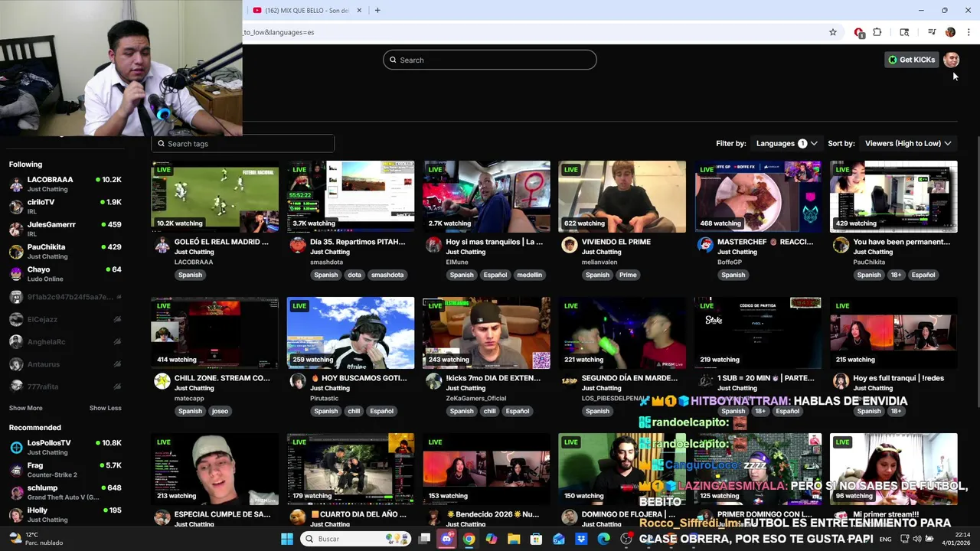Click Show Less under Following
The height and width of the screenshot is (551, 980).
(x=105, y=408)
